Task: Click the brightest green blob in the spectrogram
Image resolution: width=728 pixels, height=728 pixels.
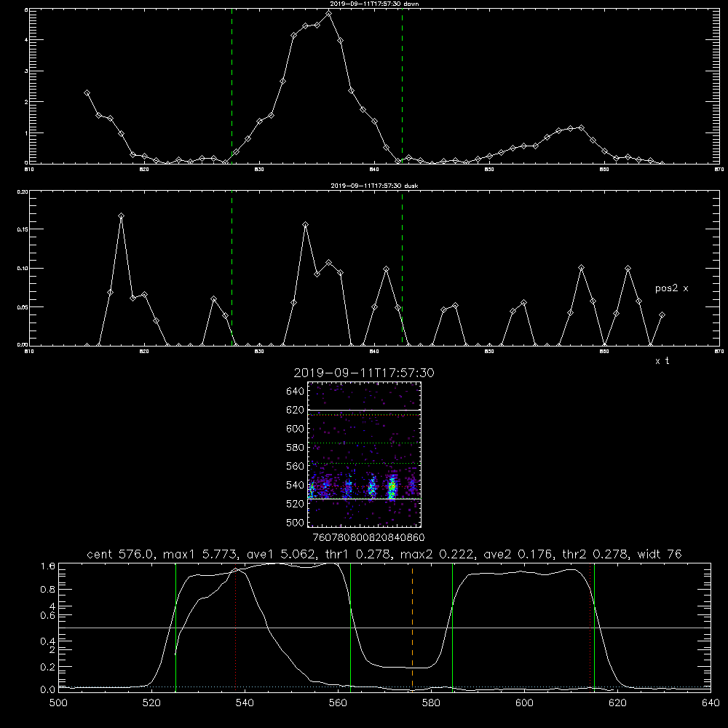Action: pyautogui.click(x=392, y=488)
